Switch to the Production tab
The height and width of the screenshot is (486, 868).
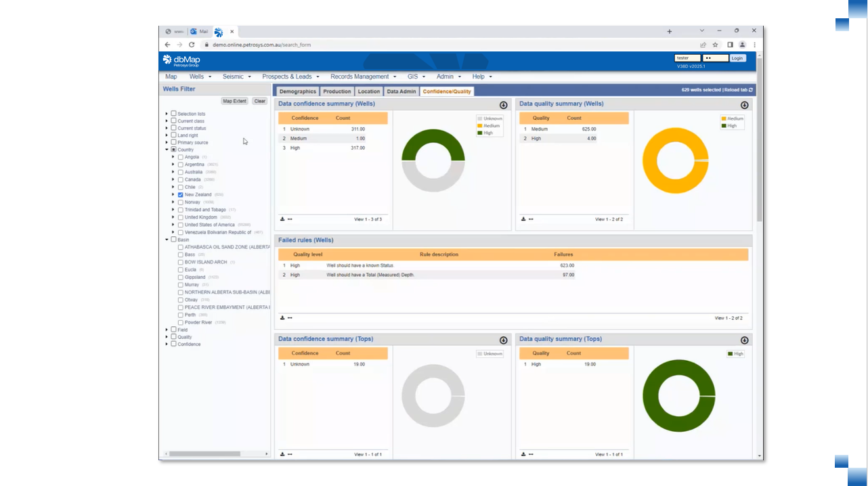(x=337, y=91)
